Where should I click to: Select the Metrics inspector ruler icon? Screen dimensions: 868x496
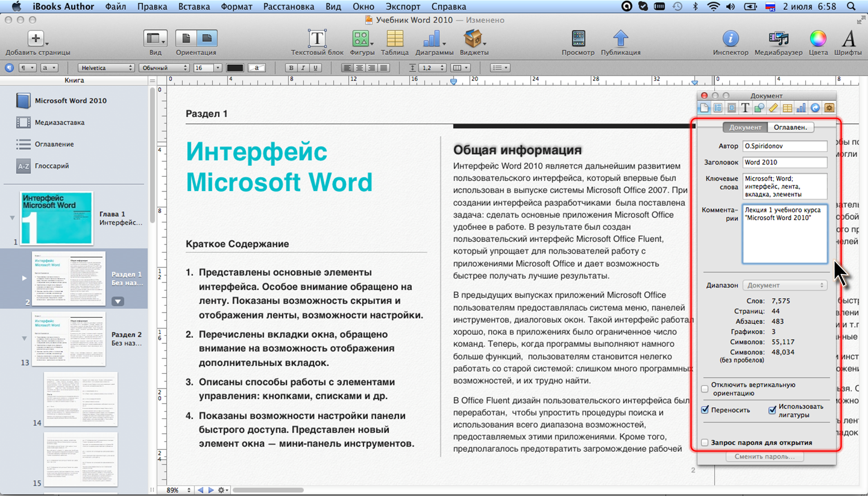(x=774, y=108)
